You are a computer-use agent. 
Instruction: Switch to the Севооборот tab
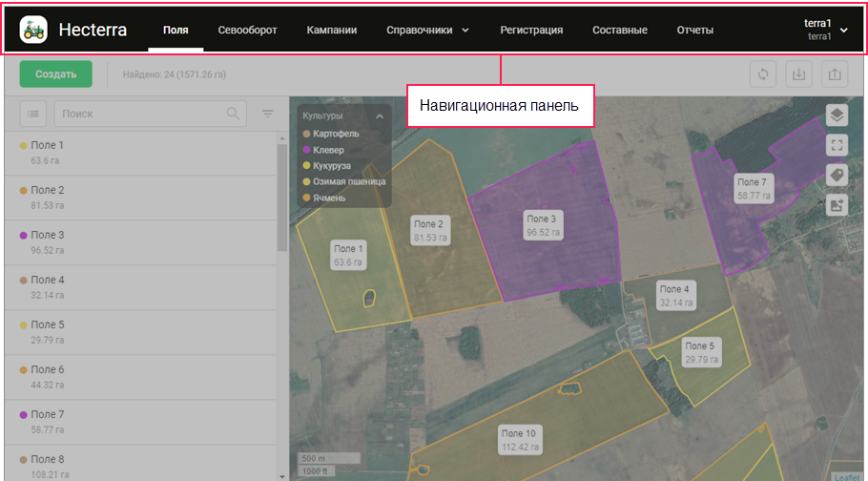click(x=247, y=30)
